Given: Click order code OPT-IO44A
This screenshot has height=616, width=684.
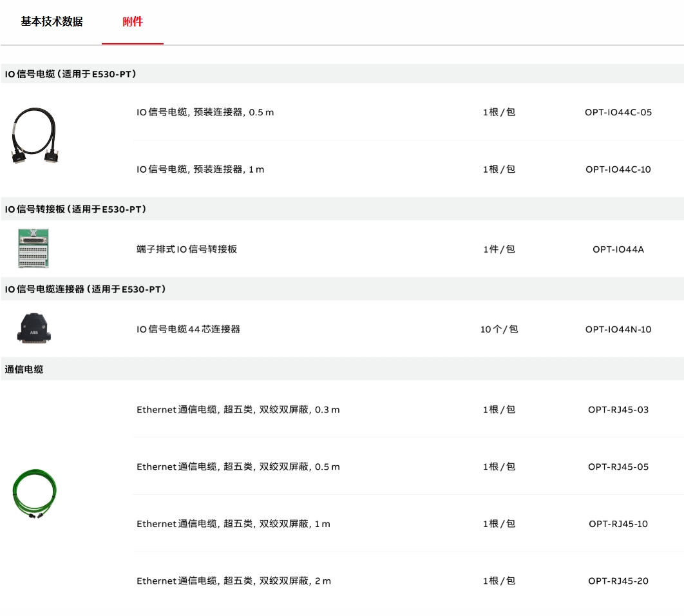Looking at the screenshot, I should tap(618, 249).
